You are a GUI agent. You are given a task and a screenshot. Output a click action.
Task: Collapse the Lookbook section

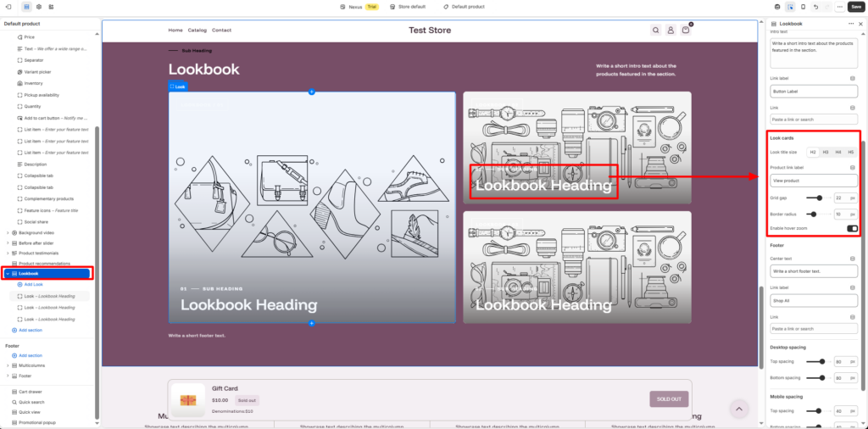pos(8,274)
